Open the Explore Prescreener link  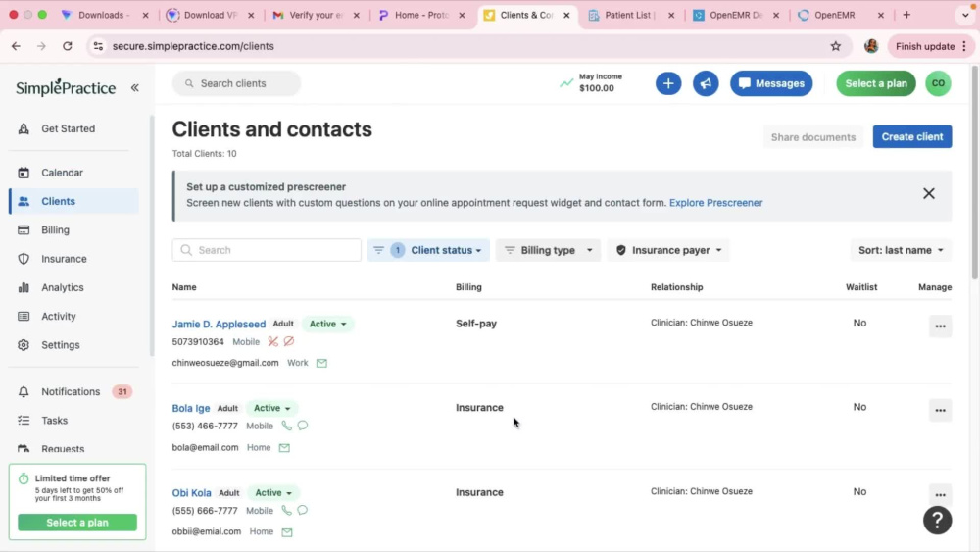click(715, 203)
